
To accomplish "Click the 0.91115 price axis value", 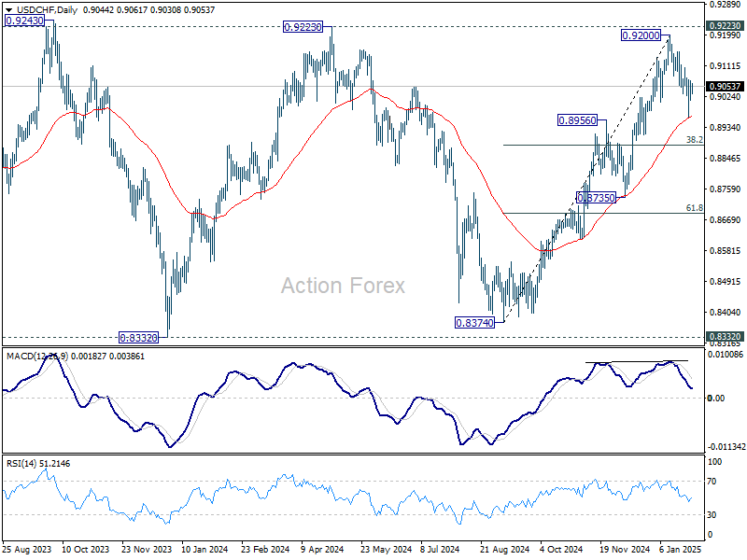I will coord(725,65).
